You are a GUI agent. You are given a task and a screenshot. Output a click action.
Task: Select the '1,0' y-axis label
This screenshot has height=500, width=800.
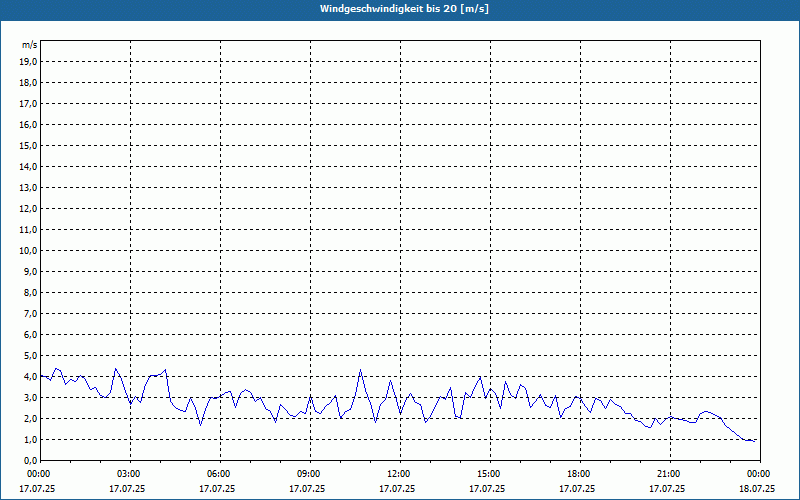tap(31, 439)
